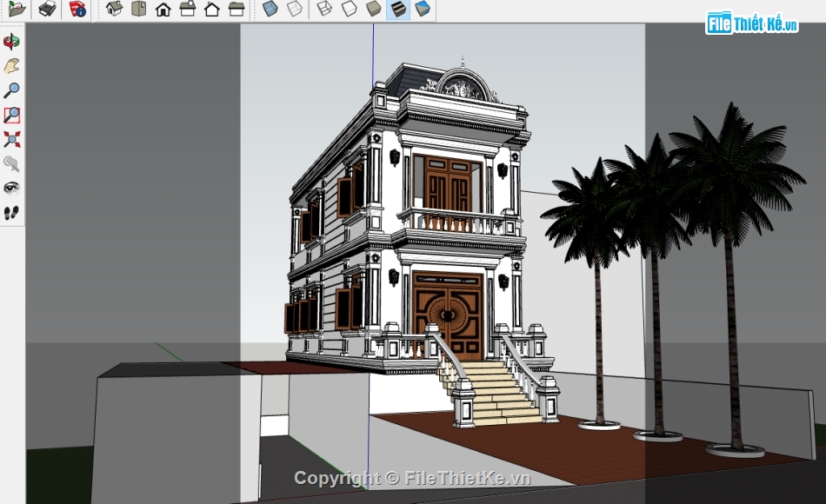This screenshot has width=826, height=504.
Task: Toggle X-ray face style
Action: pos(270,10)
